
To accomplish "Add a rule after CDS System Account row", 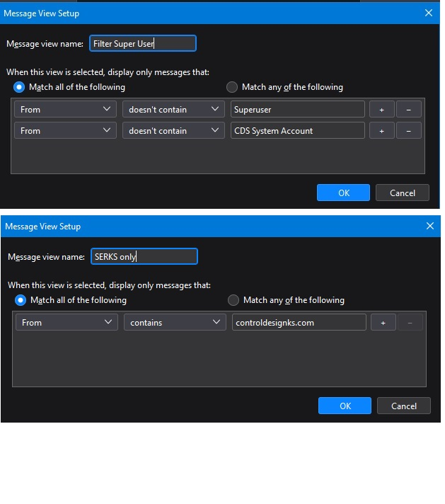I will pos(382,130).
